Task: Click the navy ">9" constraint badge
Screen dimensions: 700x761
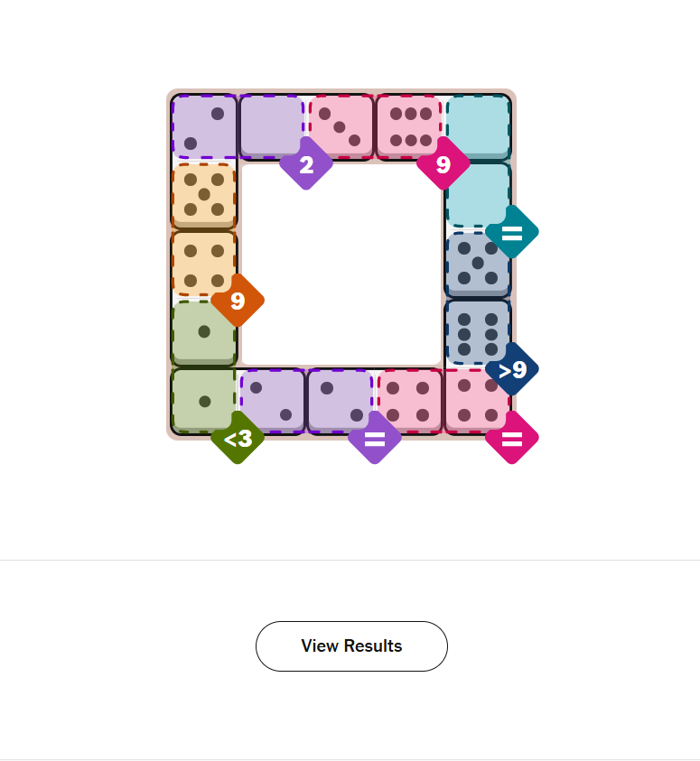Action: tap(511, 369)
